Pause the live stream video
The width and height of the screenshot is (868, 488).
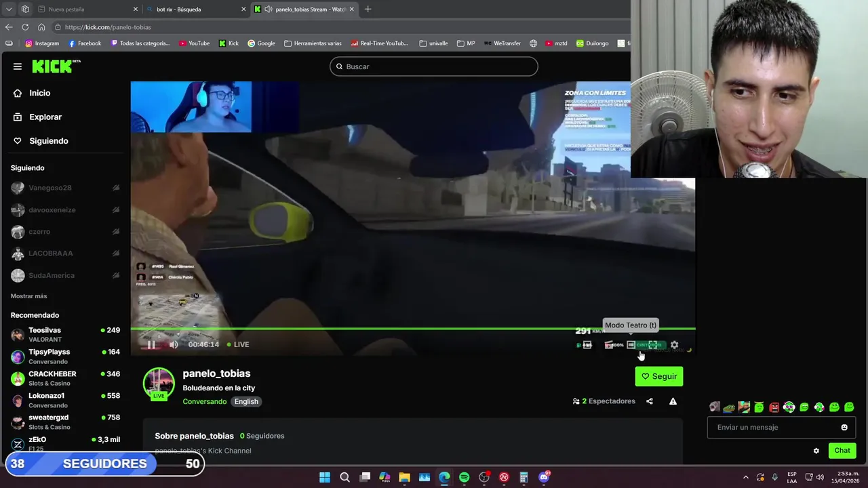click(151, 344)
